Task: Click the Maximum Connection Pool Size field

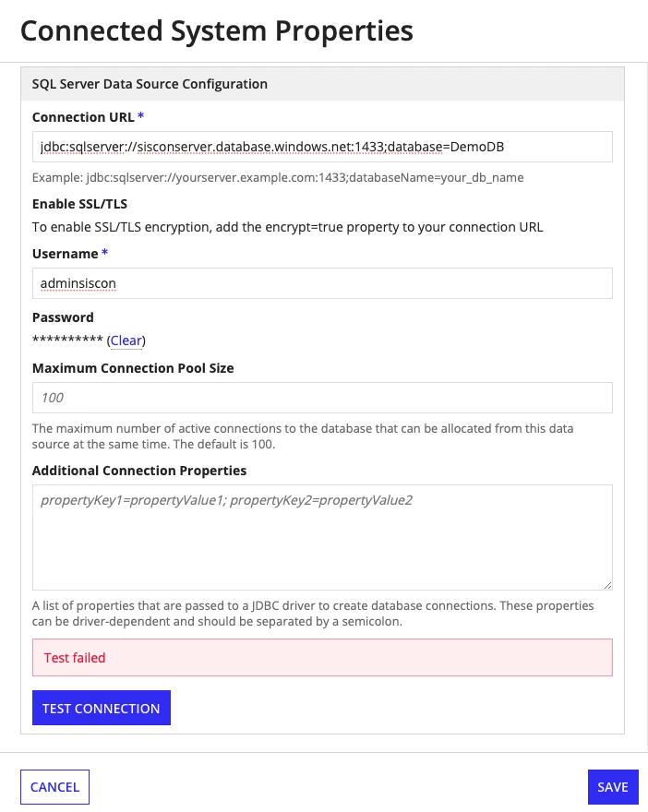Action: pos(322,398)
